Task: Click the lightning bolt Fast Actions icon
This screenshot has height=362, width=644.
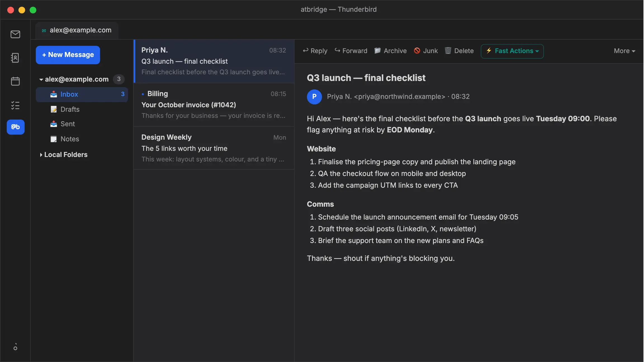Action: pyautogui.click(x=489, y=51)
